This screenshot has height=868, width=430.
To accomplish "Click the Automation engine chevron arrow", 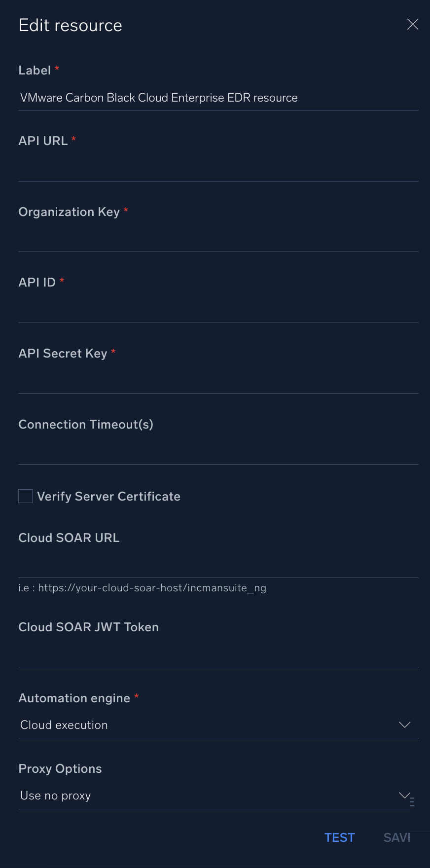I will click(404, 724).
